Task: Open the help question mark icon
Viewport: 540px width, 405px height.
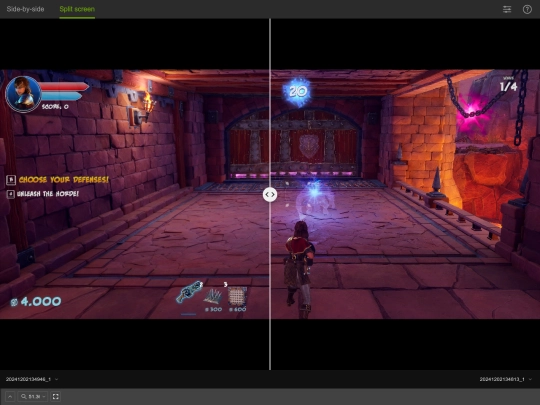Action: (527, 9)
